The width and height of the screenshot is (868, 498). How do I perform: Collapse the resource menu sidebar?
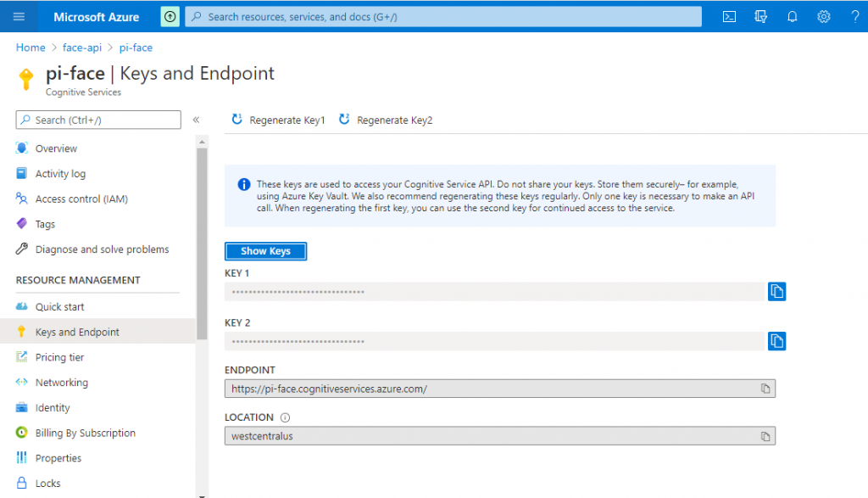point(197,120)
